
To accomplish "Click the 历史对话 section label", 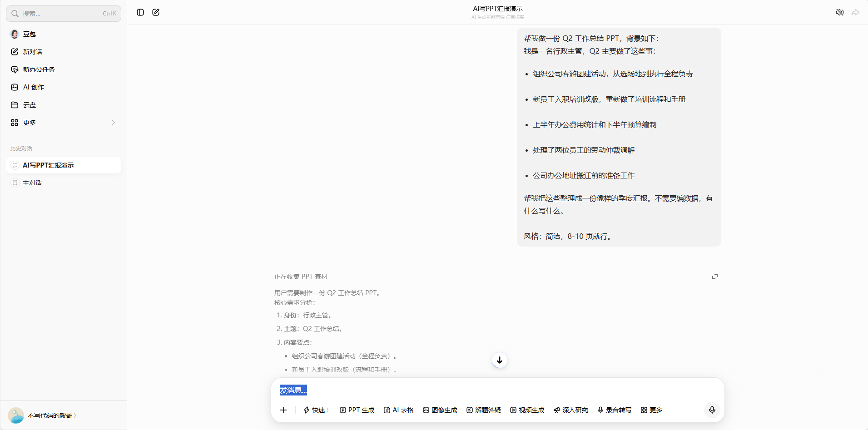I will [x=21, y=148].
